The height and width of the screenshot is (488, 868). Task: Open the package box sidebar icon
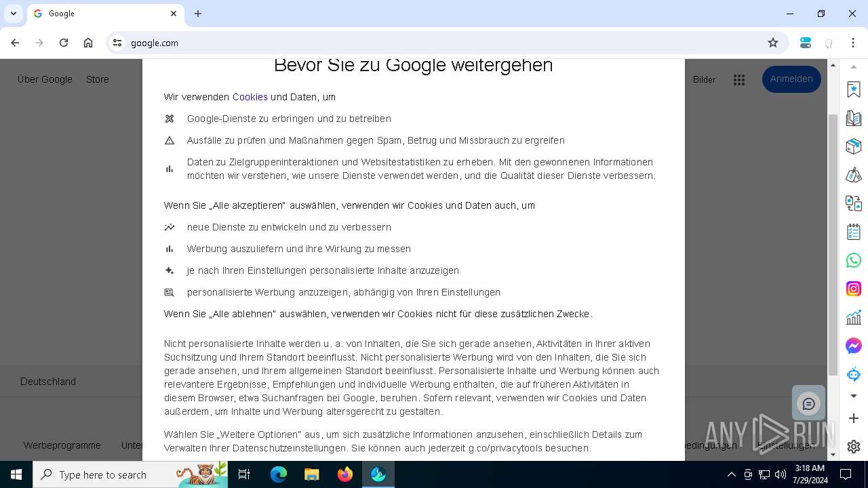854,146
